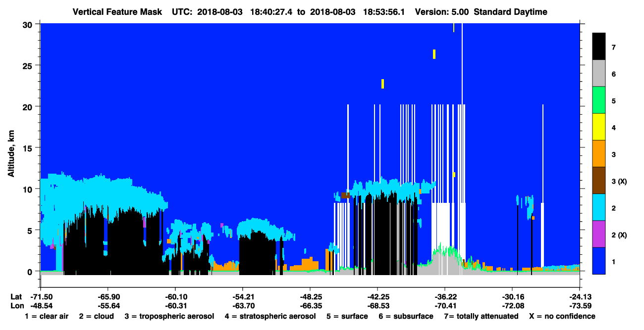Click latitude value -42.25
The width and height of the screenshot is (644, 330).
coord(377,297)
